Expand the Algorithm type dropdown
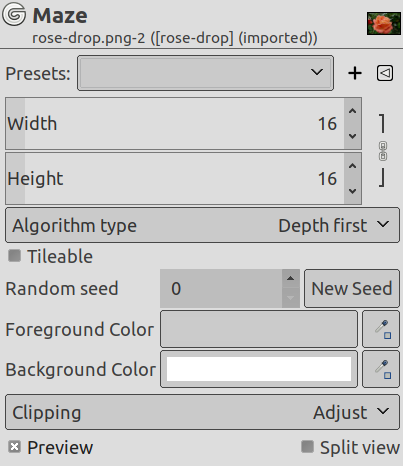 (x=202, y=225)
